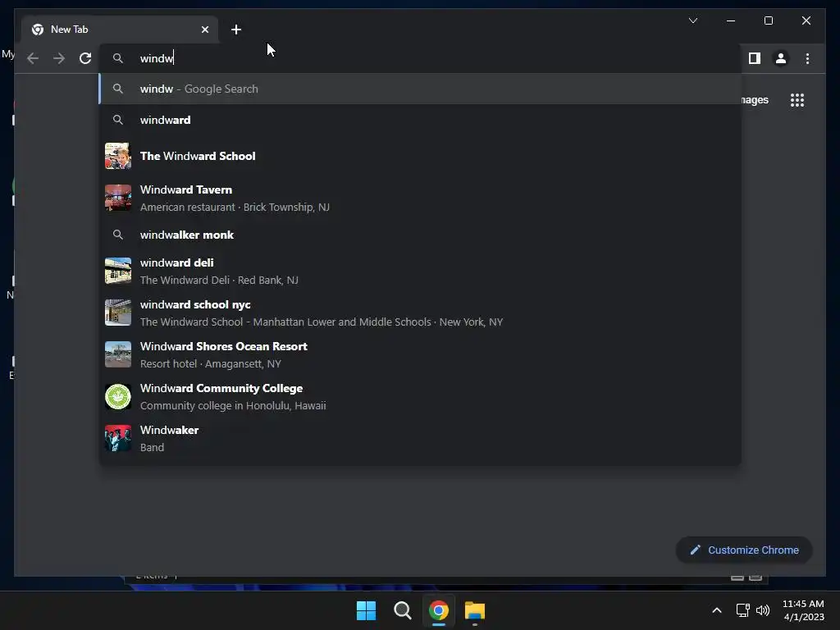Screen dimensions: 840x630
Task: Select the Windward Tavern suggestion
Action: click(x=421, y=199)
